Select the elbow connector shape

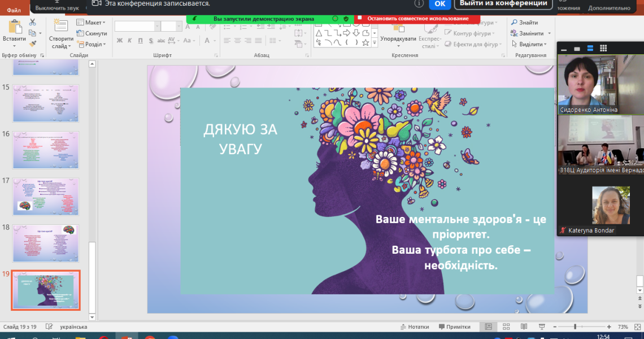pos(328,33)
